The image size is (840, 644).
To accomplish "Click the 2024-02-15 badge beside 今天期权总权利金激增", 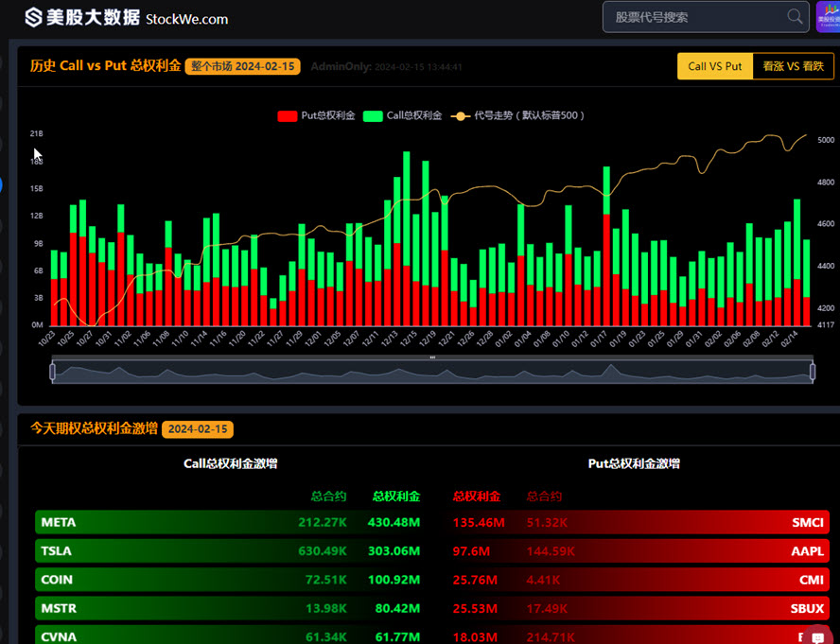I will (198, 429).
